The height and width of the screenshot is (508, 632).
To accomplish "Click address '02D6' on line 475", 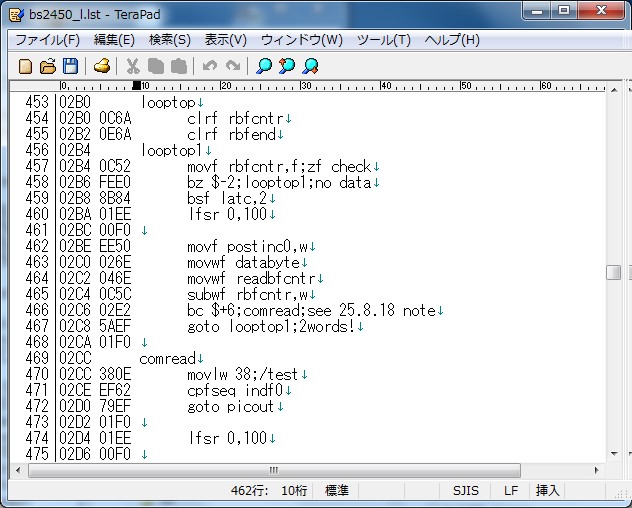I will click(75, 454).
